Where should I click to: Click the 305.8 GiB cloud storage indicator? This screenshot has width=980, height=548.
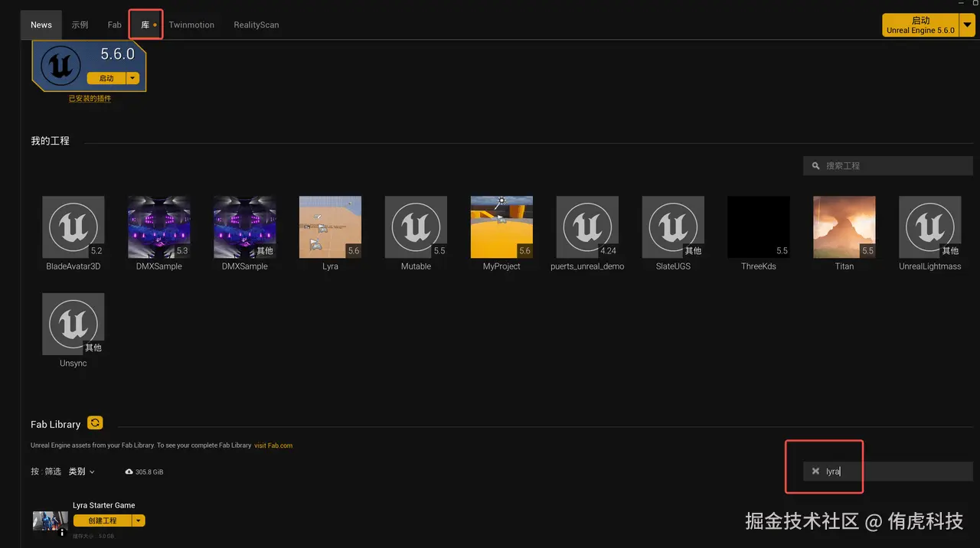[144, 472]
